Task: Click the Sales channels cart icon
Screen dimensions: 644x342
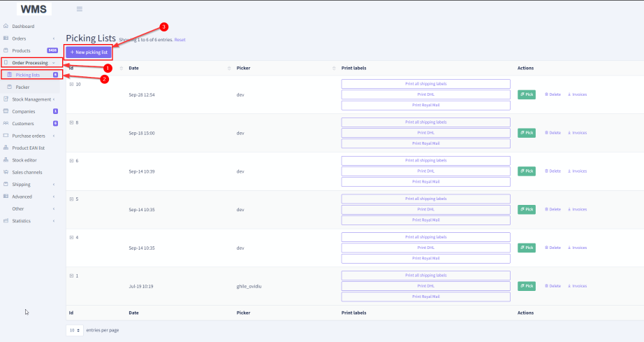Action: [6, 172]
